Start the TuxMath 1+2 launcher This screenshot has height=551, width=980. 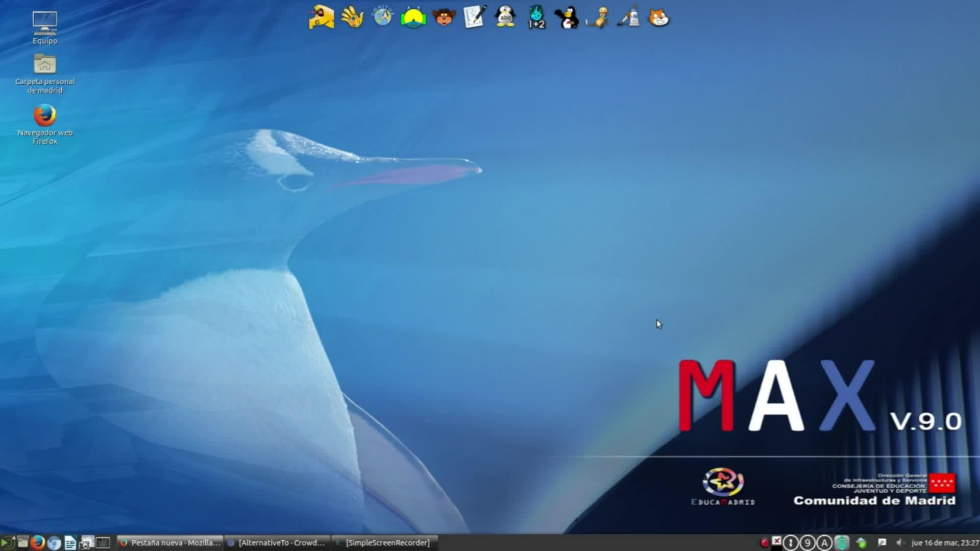536,18
